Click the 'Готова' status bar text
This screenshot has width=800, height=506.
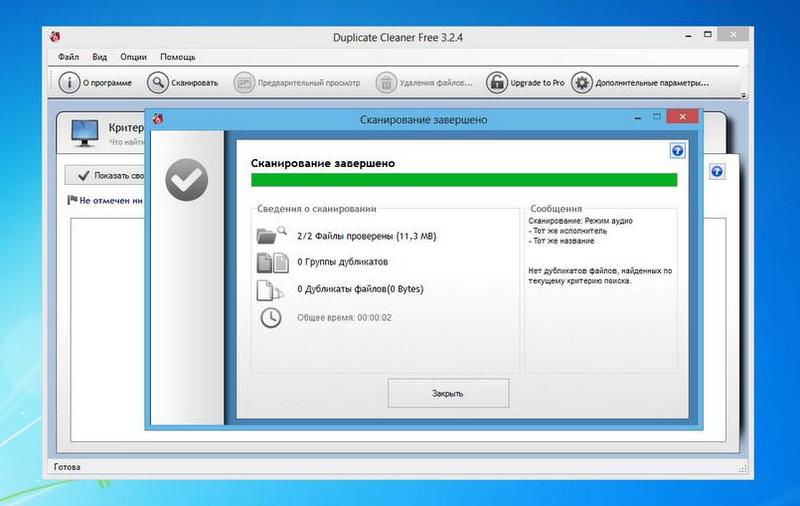coord(67,467)
